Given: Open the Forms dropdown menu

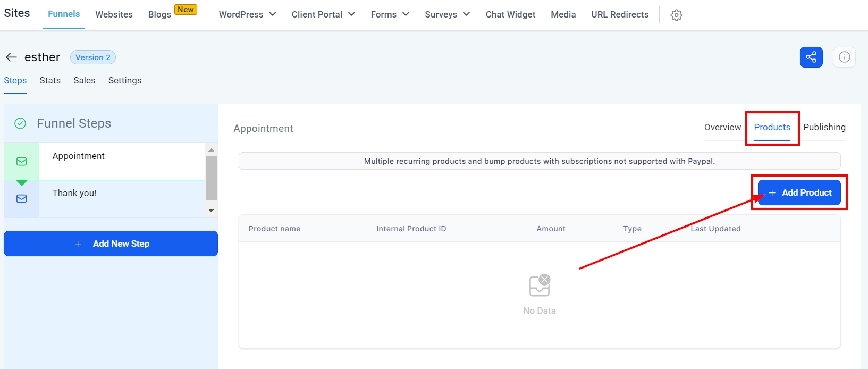Looking at the screenshot, I should point(390,14).
